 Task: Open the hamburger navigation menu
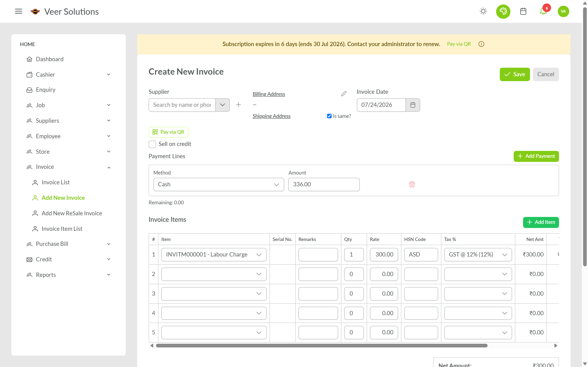pyautogui.click(x=18, y=11)
